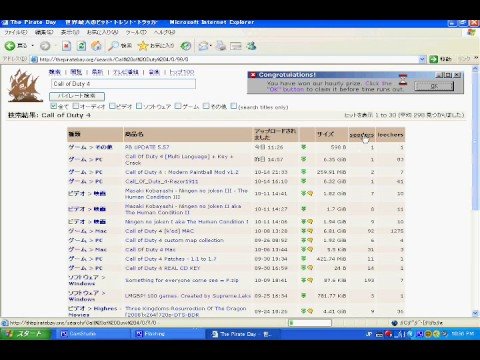Refresh the page with the green arrows icon
480x360 pixels.
(81, 46)
